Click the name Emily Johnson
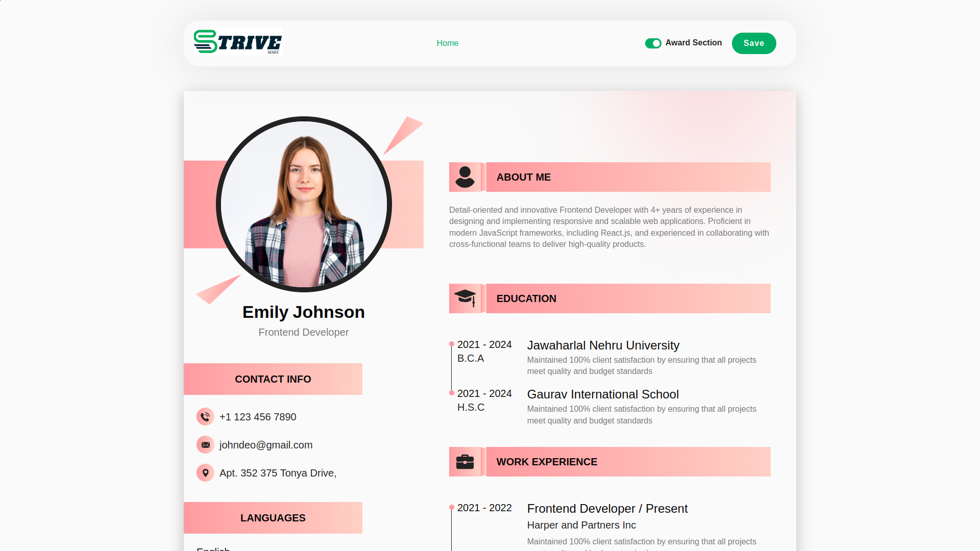The image size is (980, 551). tap(303, 312)
